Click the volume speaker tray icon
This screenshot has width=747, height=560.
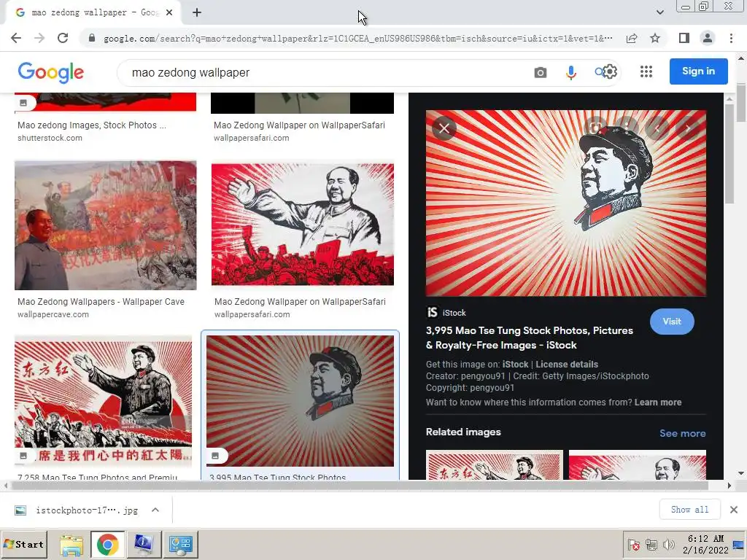[x=668, y=544]
